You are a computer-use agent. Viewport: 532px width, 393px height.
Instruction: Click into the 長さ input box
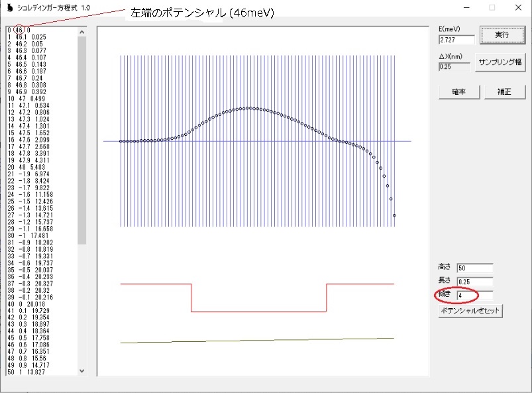[474, 281]
